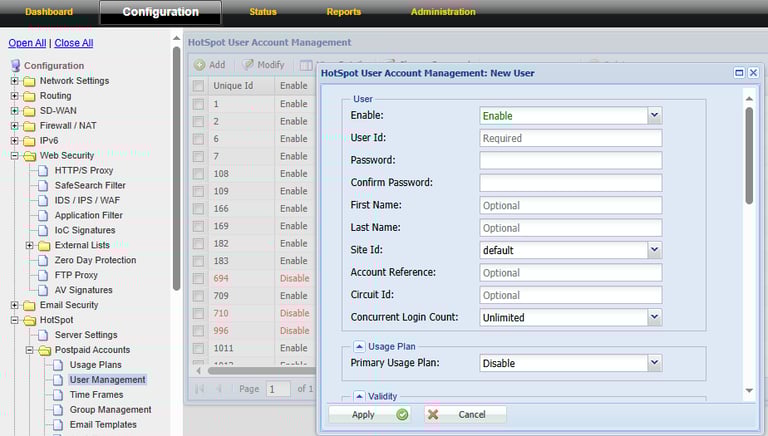768x436 pixels.
Task: Open the Site Id dropdown
Action: coord(654,250)
